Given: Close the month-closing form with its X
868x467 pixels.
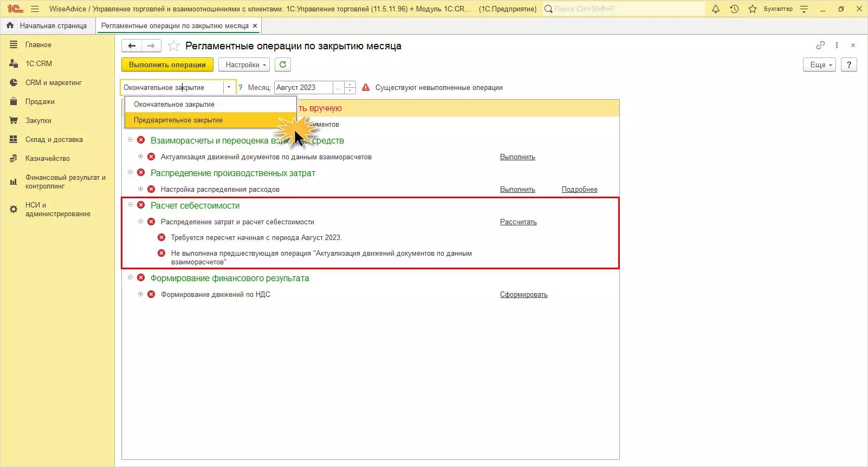Looking at the screenshot, I should coord(853,46).
